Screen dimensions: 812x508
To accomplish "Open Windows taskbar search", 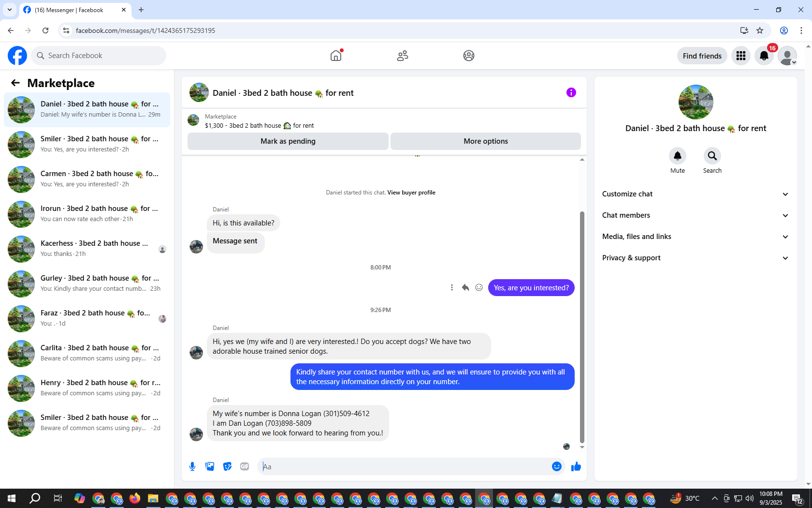I will tap(35, 498).
